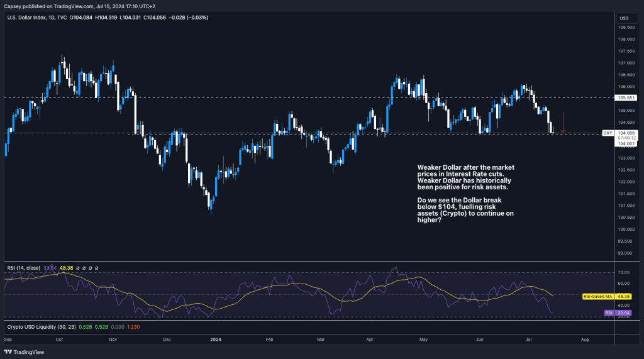Viewport: 644px width, 359px height.
Task: Click the yellow RSI-based MA label
Action: point(598,296)
